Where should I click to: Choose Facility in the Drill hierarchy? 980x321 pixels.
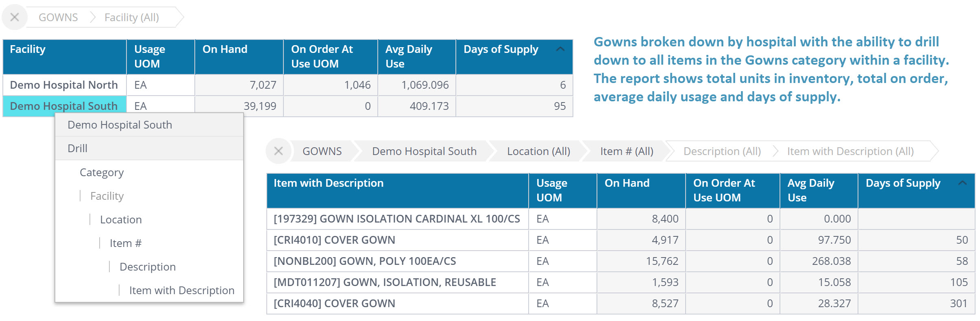[107, 196]
